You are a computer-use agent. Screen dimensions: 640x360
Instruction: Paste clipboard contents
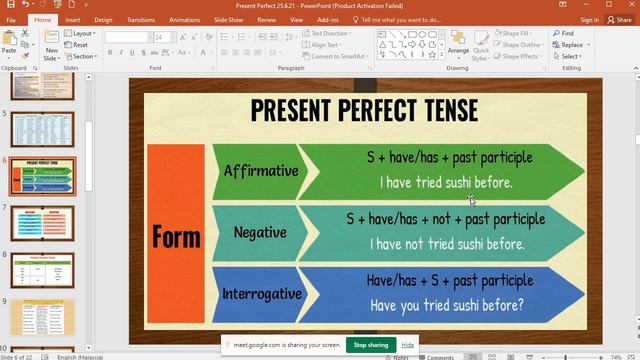coord(9,43)
